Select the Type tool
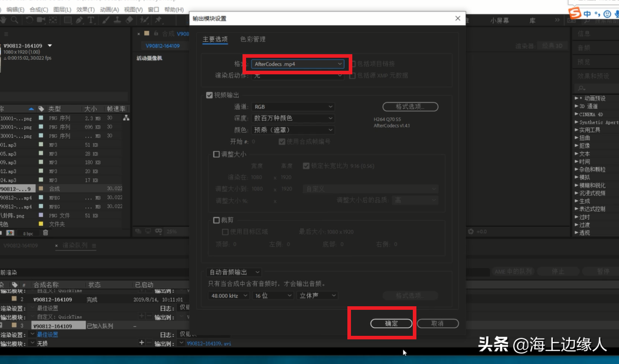 point(91,20)
